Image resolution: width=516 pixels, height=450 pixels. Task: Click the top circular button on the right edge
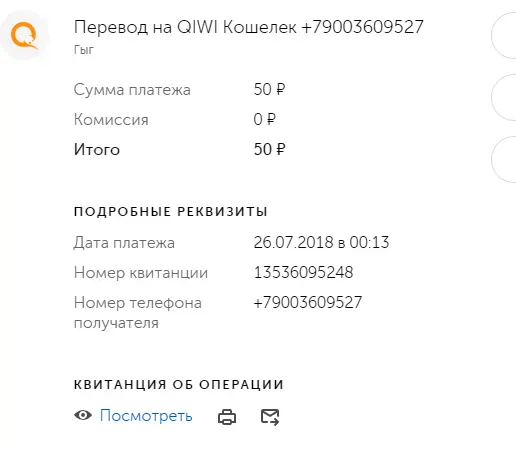[504, 35]
